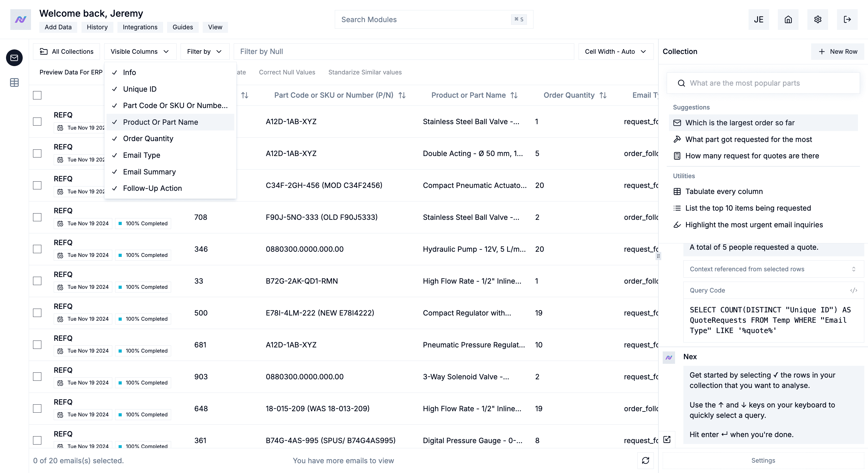Open settings gear icon in header

point(817,20)
